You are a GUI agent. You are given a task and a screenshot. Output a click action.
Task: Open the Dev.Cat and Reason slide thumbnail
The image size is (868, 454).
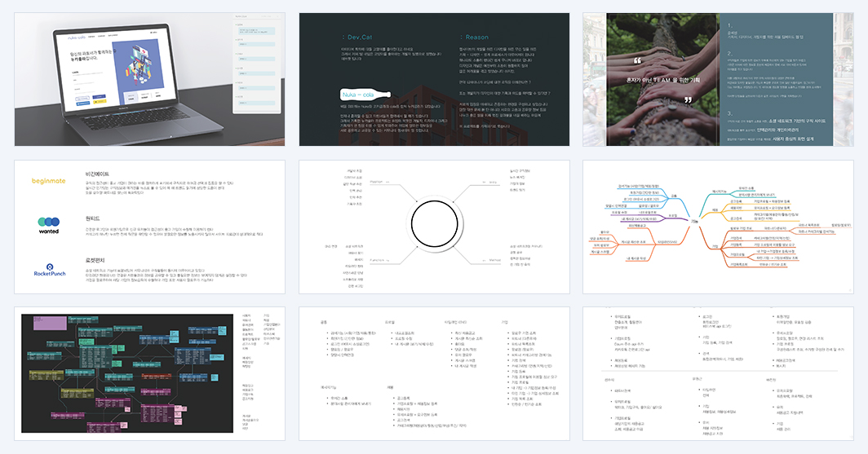pos(434,80)
